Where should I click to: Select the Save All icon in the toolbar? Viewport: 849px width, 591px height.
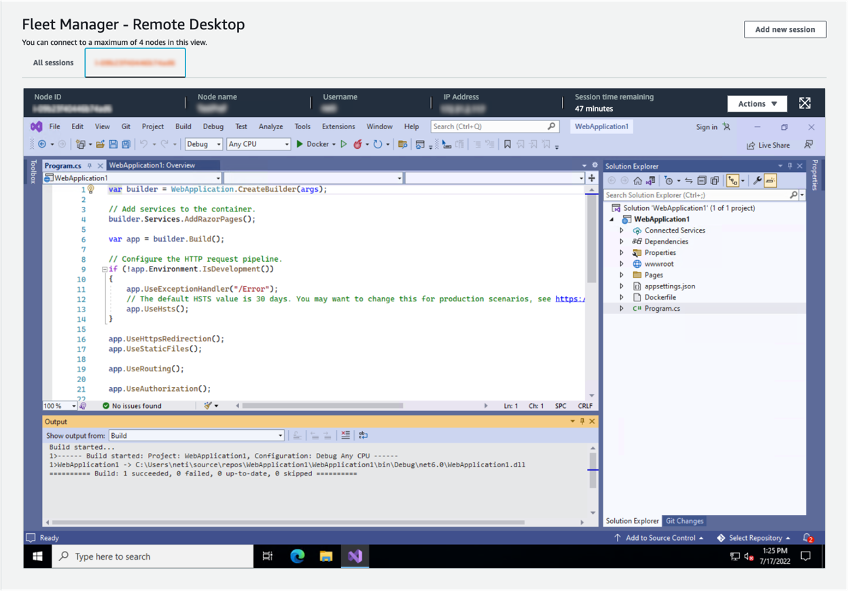tap(125, 145)
